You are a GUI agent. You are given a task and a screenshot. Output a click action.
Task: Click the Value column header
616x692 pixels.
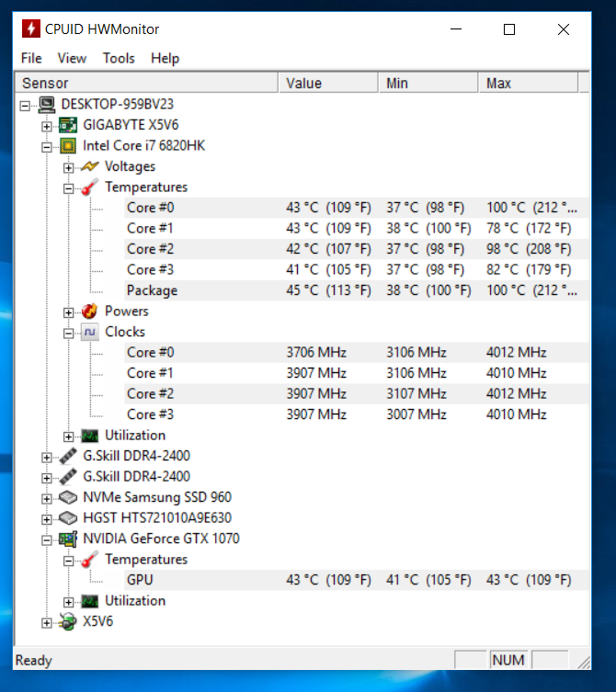pyautogui.click(x=328, y=83)
